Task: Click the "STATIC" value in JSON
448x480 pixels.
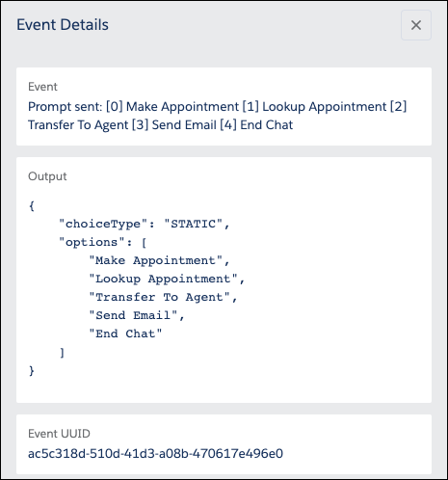Action: [x=193, y=224]
